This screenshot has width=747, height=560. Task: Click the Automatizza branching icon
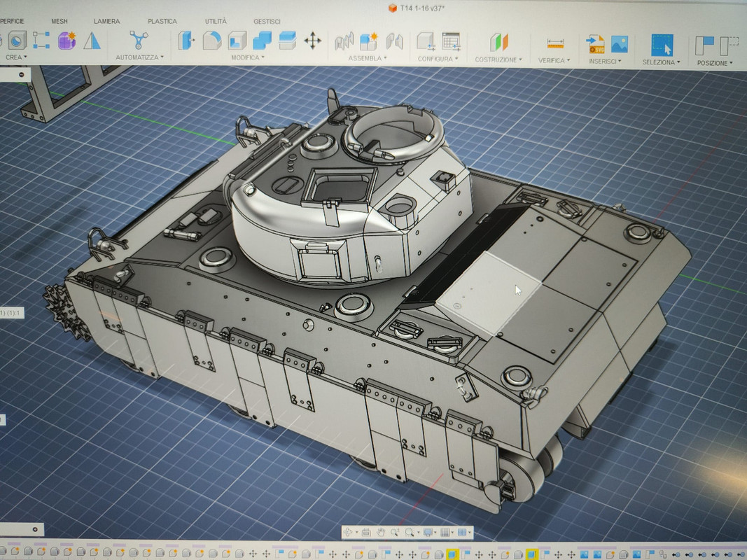pyautogui.click(x=139, y=40)
